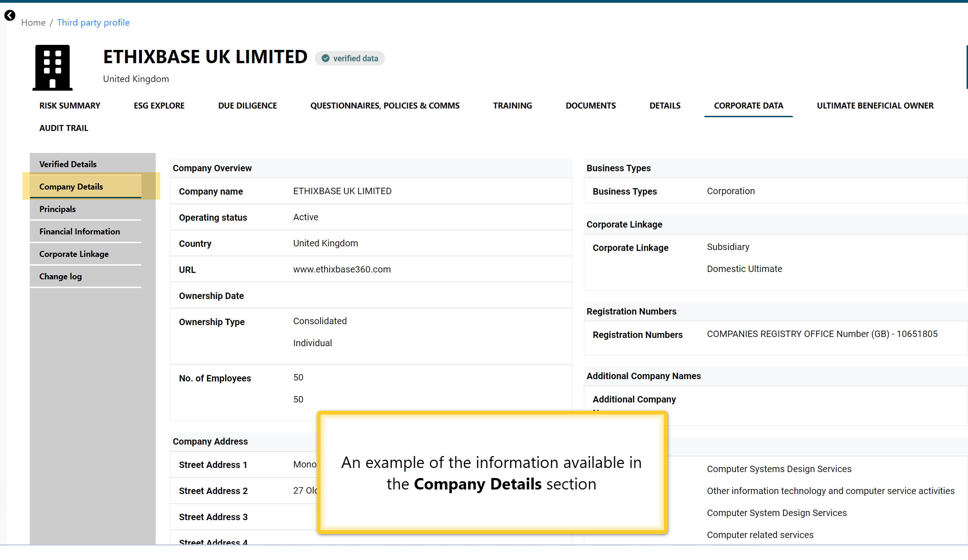Click Computer System Design Services entry
This screenshot has width=968, height=560.
click(777, 513)
